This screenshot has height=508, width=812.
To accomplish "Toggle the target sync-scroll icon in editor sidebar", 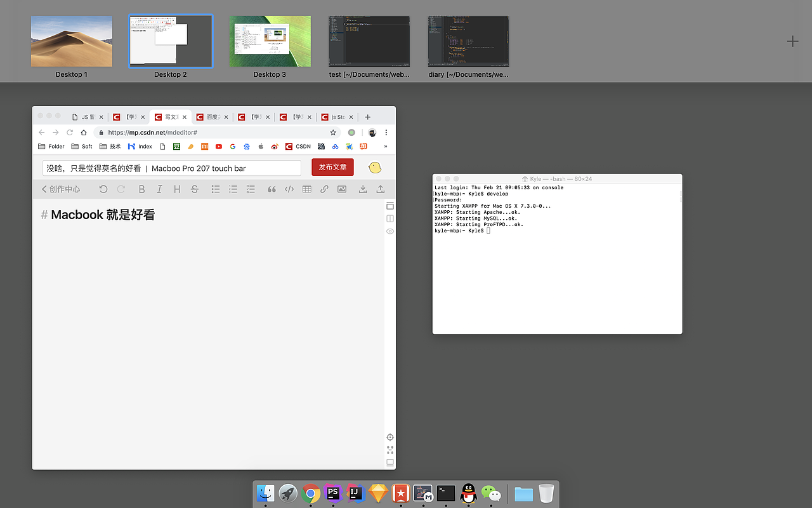I will pos(390,437).
